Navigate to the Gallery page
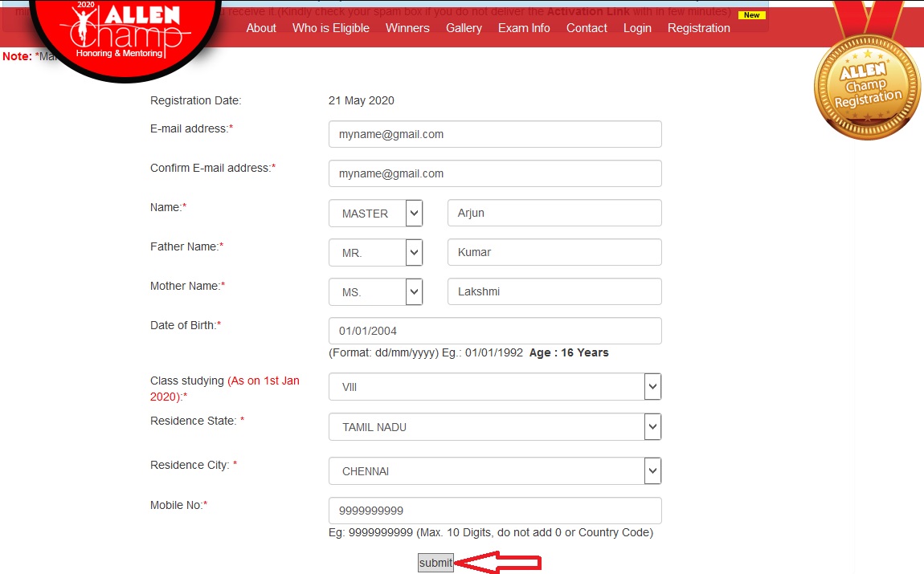The width and height of the screenshot is (924, 574). (464, 28)
